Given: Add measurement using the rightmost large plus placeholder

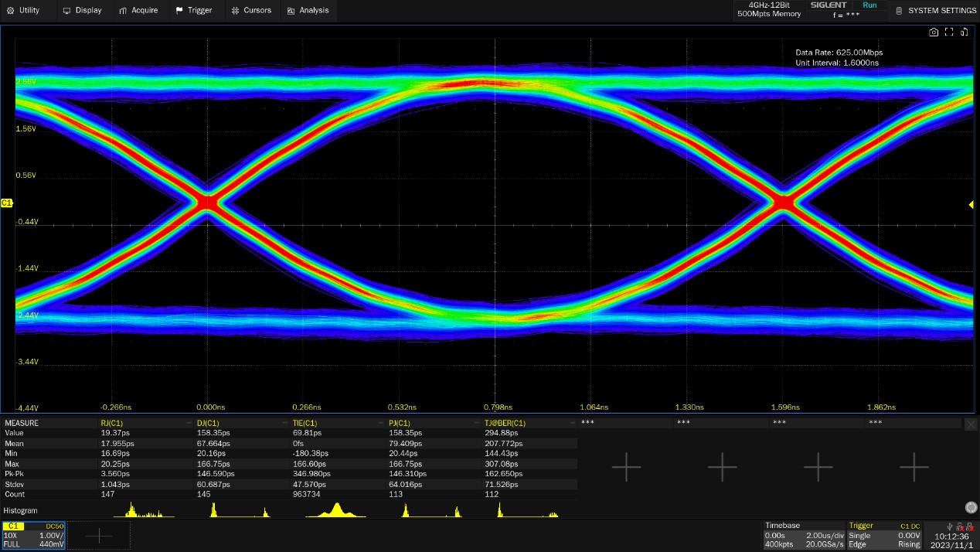Looking at the screenshot, I should (914, 467).
